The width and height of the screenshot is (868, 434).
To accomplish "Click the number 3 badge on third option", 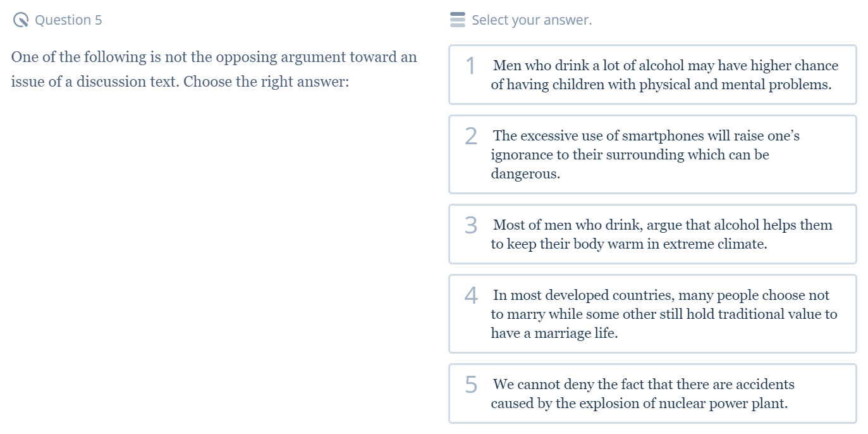I will tap(470, 225).
